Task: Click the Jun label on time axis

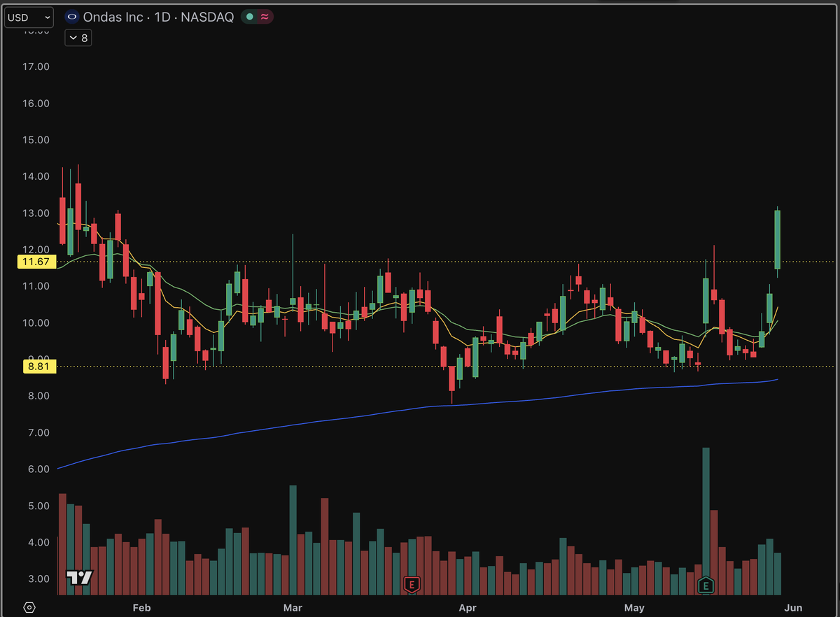Action: (794, 607)
